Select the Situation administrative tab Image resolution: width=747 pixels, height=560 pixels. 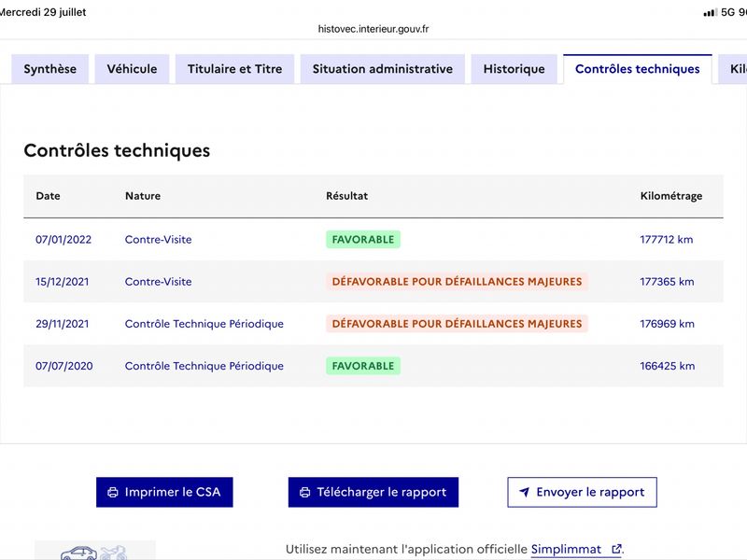click(383, 69)
